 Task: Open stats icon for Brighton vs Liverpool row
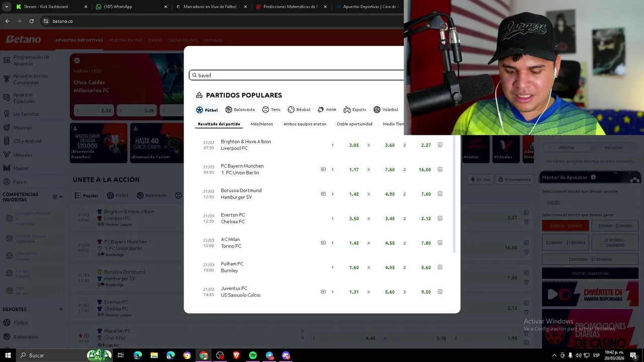tap(440, 145)
